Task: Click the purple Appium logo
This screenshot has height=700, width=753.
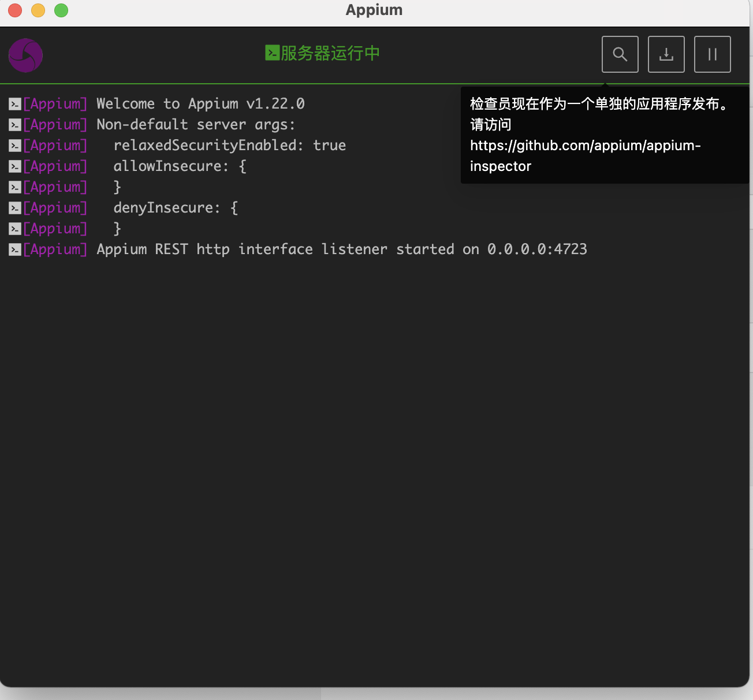Action: [25, 55]
